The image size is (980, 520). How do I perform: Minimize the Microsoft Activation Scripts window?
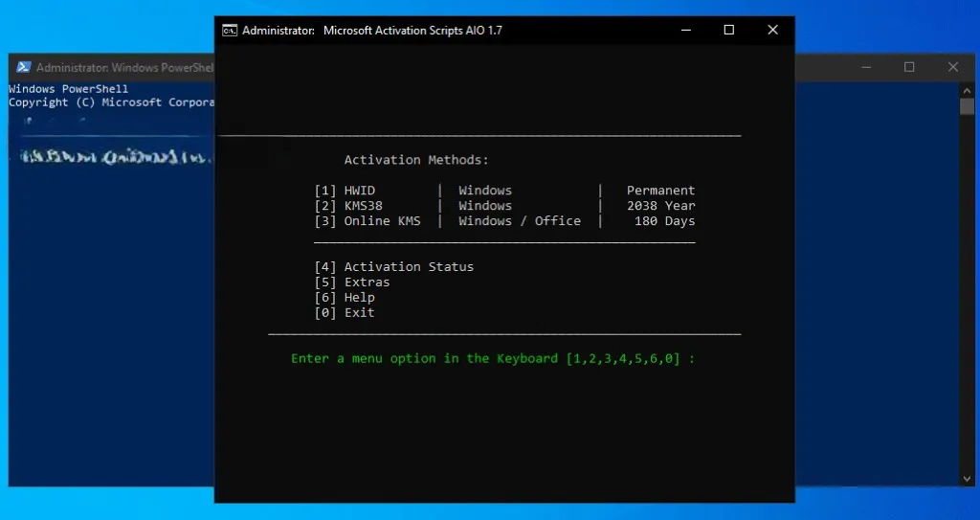pos(686,30)
